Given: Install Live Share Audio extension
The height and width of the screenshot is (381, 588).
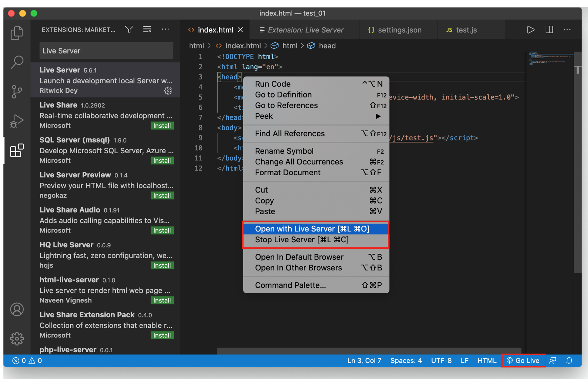Looking at the screenshot, I should tap(162, 230).
